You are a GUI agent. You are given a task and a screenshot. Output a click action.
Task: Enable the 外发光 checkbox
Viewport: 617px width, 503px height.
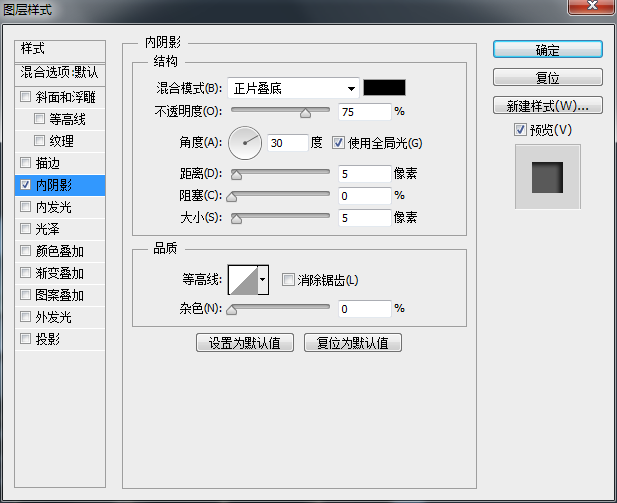click(x=25, y=317)
